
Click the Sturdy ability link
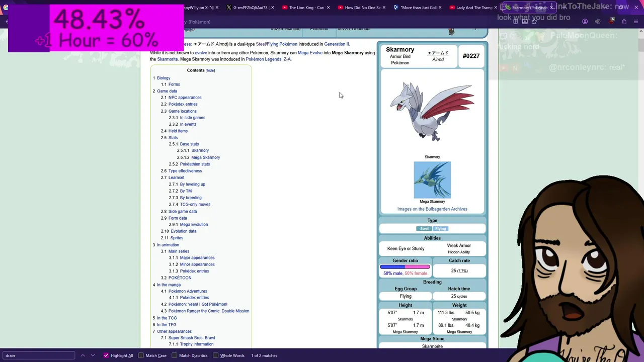tap(418, 248)
